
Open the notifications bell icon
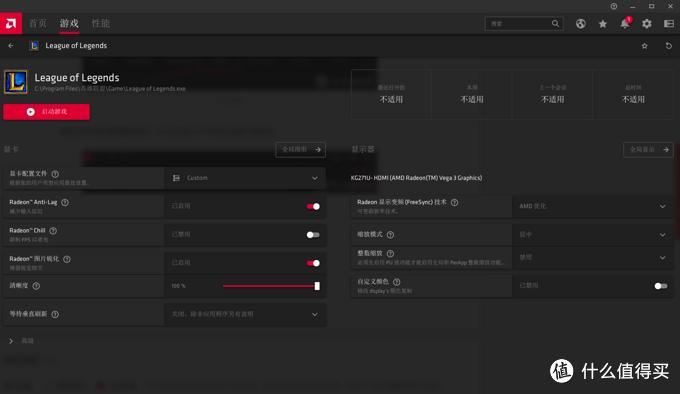click(x=625, y=24)
